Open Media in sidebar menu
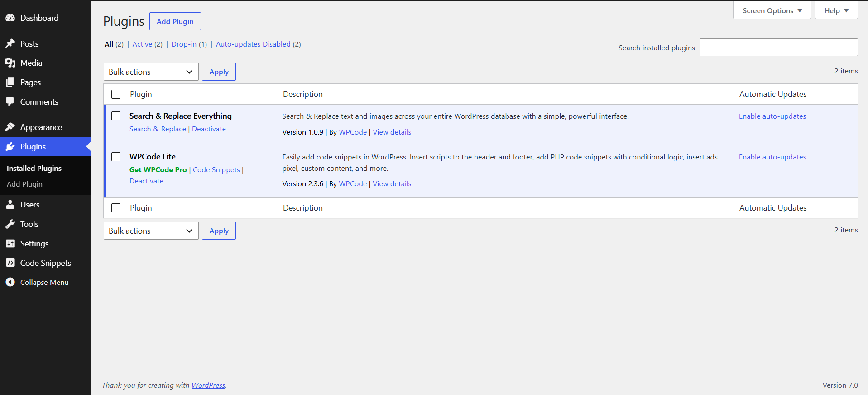The image size is (868, 395). [45, 63]
